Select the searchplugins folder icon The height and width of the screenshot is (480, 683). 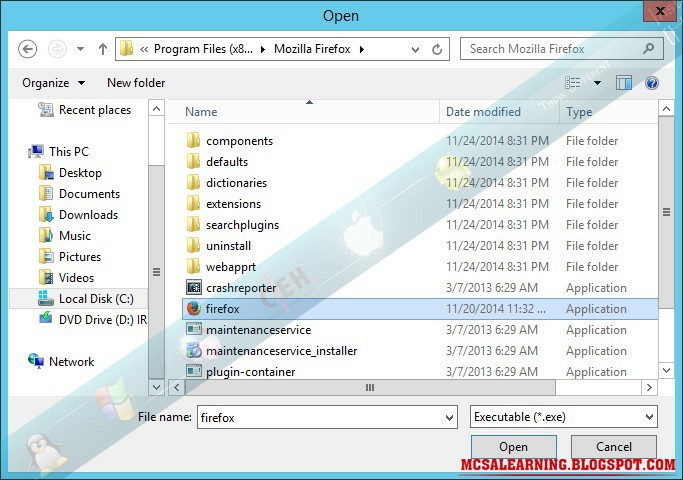click(x=193, y=224)
